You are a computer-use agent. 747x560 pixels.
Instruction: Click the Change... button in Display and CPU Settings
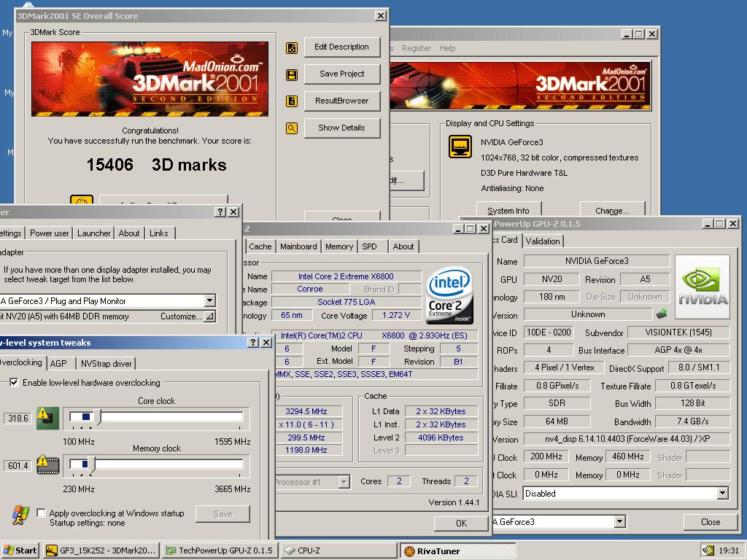[612, 209]
